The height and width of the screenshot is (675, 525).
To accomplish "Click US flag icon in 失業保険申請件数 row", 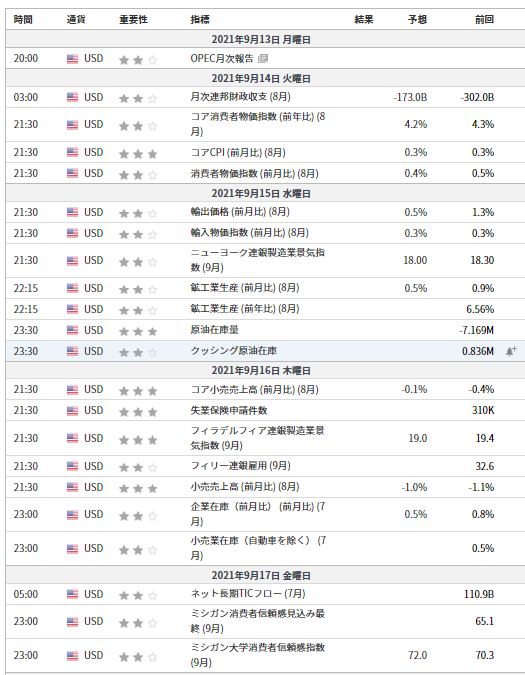I will coord(72,411).
